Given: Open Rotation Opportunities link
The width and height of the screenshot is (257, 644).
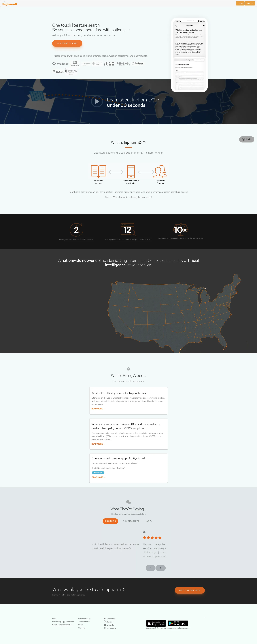Looking at the screenshot, I should (x=62, y=625).
